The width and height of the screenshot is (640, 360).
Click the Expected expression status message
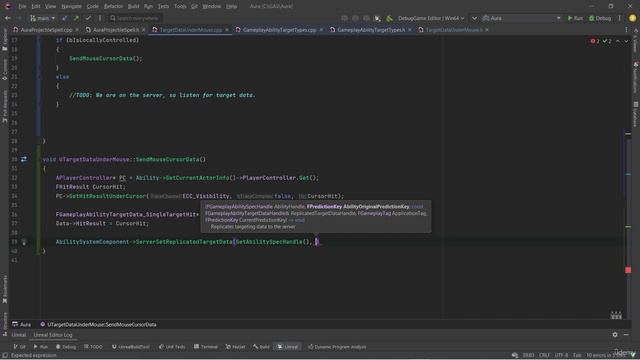pyautogui.click(x=34, y=355)
